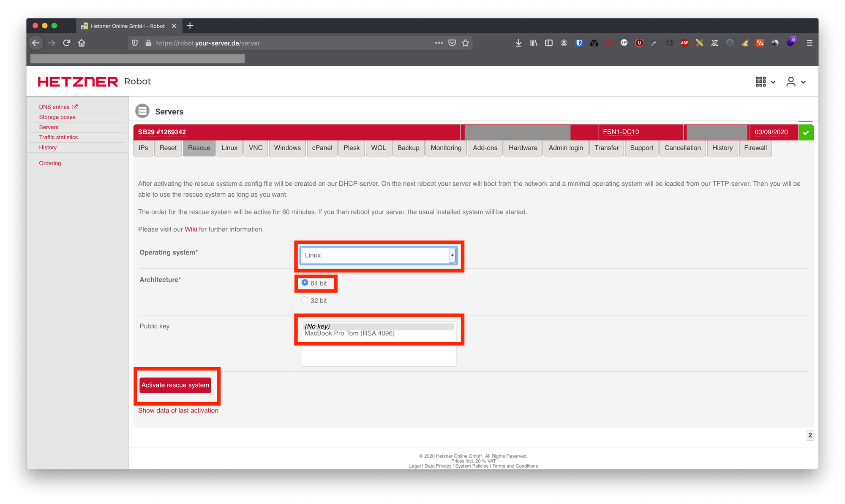Open the purple extension with badge 8
Screen dimensions: 845x504
coord(790,43)
